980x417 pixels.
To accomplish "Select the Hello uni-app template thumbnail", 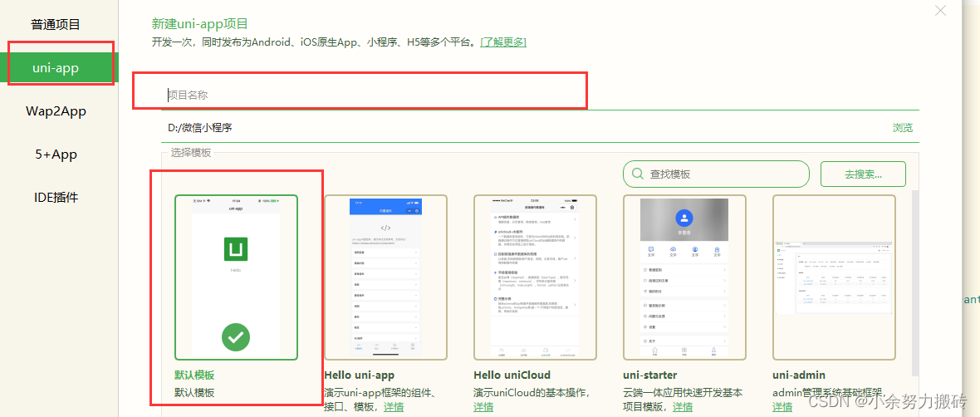I will tap(385, 277).
